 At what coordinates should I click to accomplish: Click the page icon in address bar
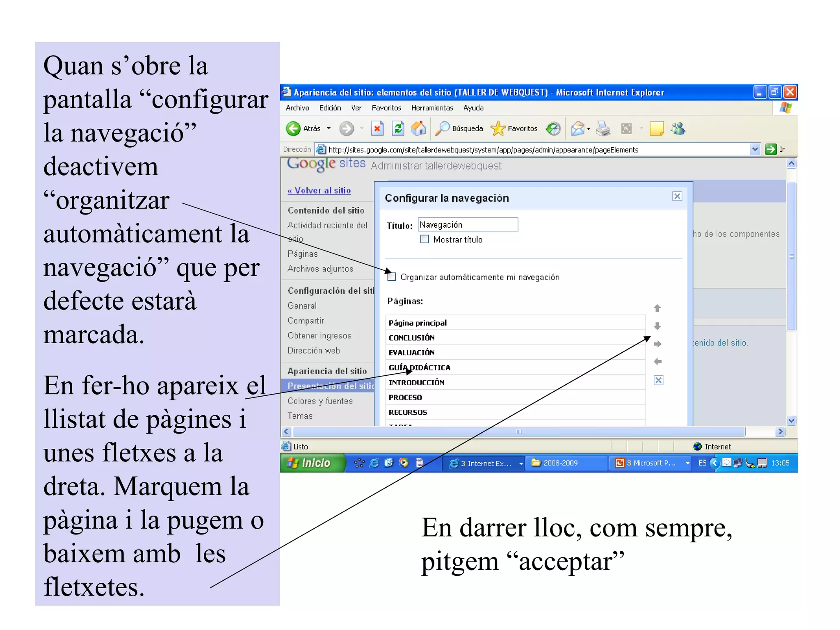click(x=321, y=149)
